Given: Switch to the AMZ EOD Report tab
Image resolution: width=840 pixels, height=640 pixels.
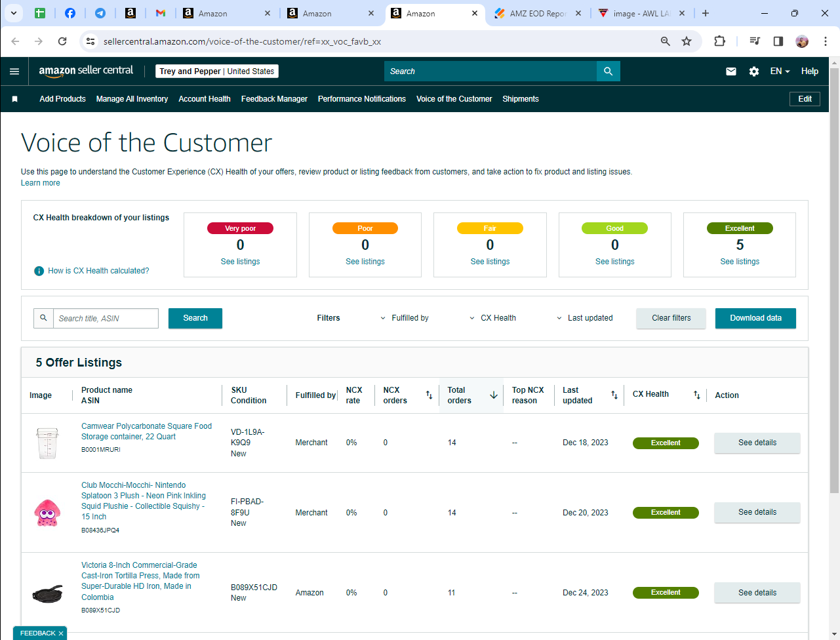Looking at the screenshot, I should click(x=538, y=13).
